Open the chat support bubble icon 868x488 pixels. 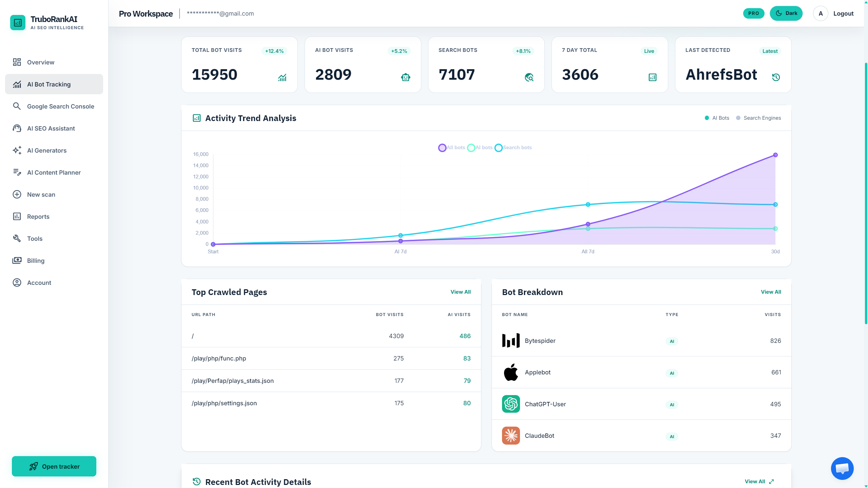[842, 468]
